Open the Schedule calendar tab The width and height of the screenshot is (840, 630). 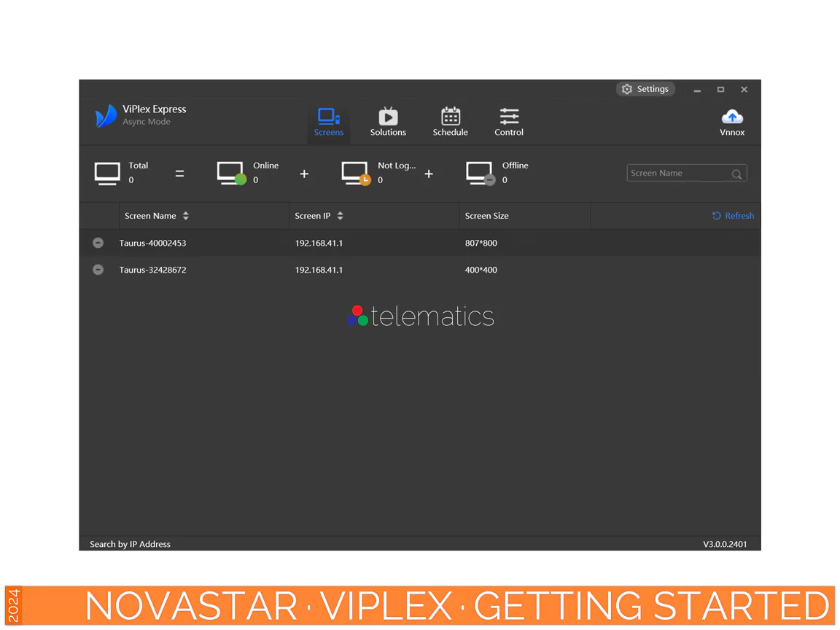click(450, 122)
